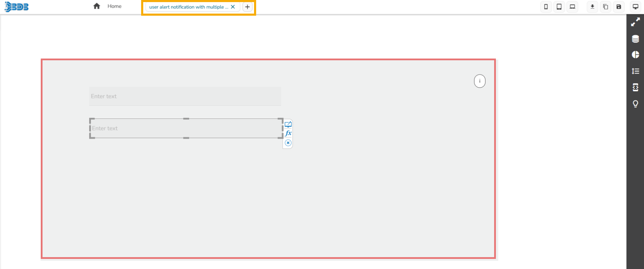Save the dashboard with floppy icon
This screenshot has height=269, width=644.
coord(619,7)
